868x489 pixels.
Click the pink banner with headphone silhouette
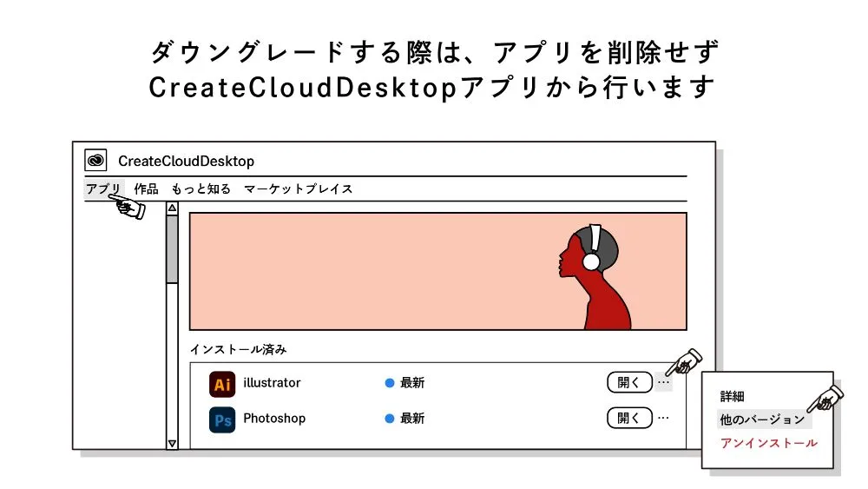tap(437, 271)
